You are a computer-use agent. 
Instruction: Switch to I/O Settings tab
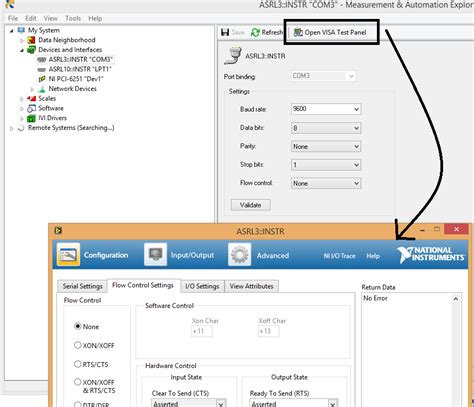[x=202, y=286]
